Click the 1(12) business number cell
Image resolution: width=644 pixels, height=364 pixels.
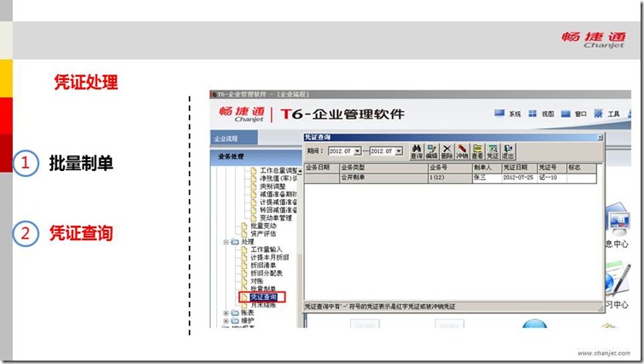pos(450,178)
